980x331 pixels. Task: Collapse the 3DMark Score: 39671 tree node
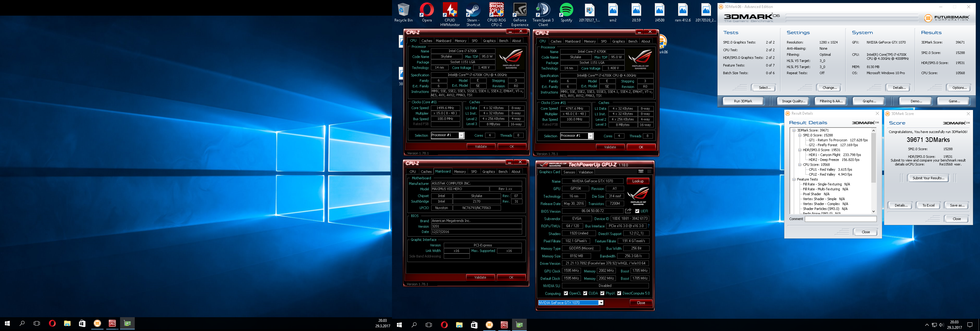pyautogui.click(x=794, y=130)
